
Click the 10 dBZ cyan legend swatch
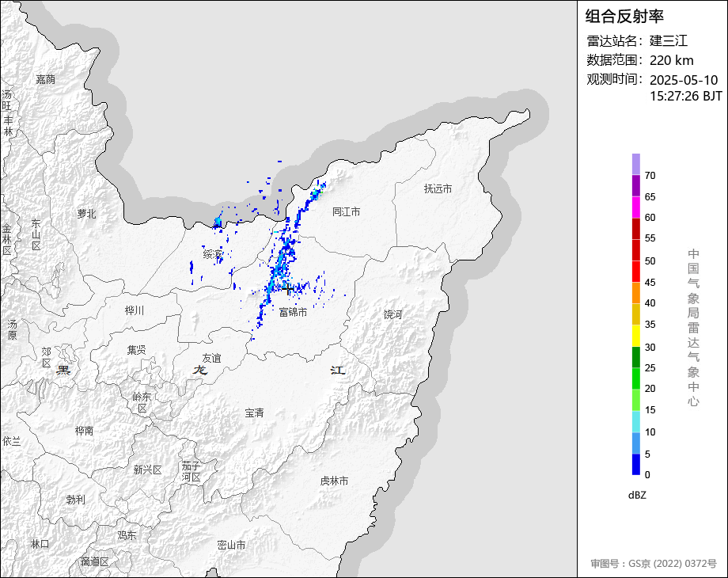(x=636, y=421)
